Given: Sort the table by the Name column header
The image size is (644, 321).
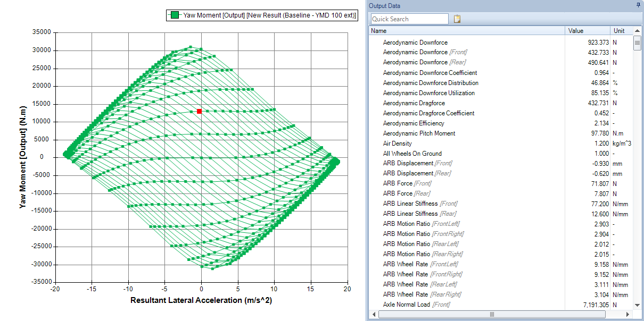Looking at the screenshot, I should coord(467,31).
